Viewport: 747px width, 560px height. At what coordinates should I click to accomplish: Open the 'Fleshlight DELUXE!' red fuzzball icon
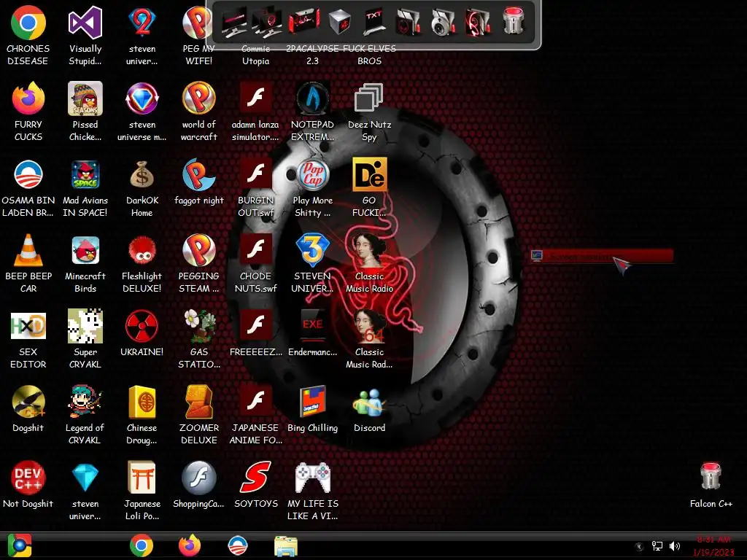click(x=142, y=250)
